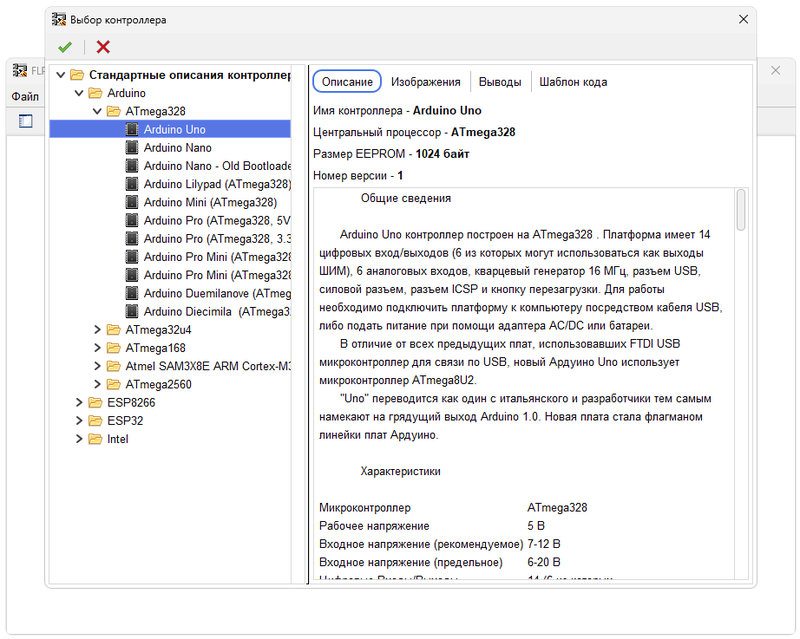Image resolution: width=800 pixels, height=639 pixels.
Task: Open the Файл menu in background window
Action: coord(25,97)
